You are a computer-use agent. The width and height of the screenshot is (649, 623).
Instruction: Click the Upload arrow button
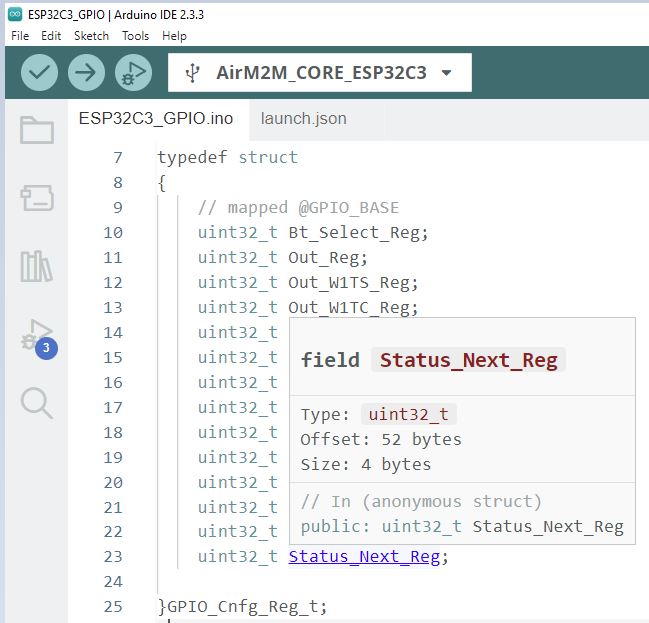click(86, 72)
